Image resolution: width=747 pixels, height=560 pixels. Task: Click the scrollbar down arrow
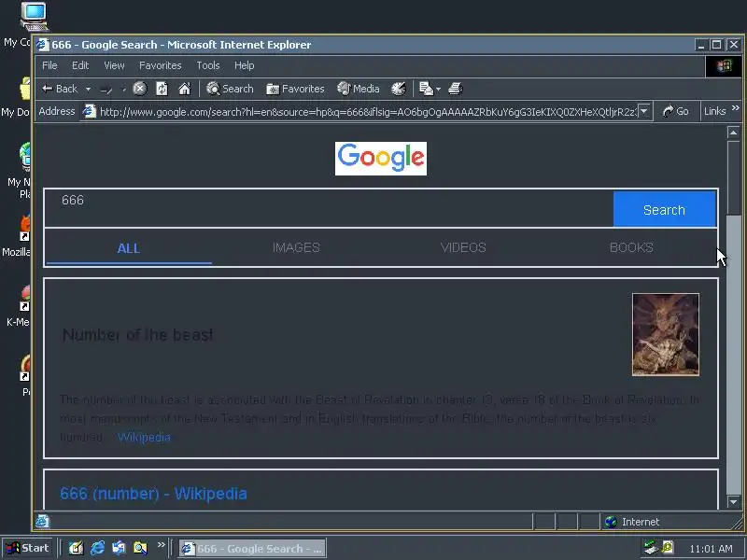point(734,501)
